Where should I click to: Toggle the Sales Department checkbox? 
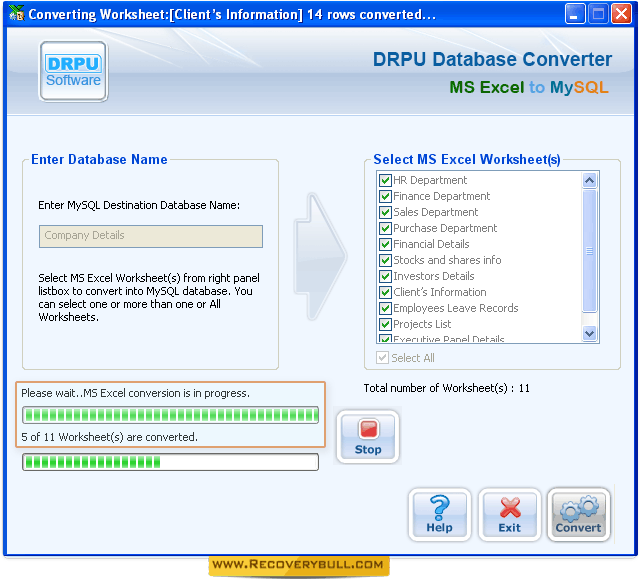coord(385,212)
